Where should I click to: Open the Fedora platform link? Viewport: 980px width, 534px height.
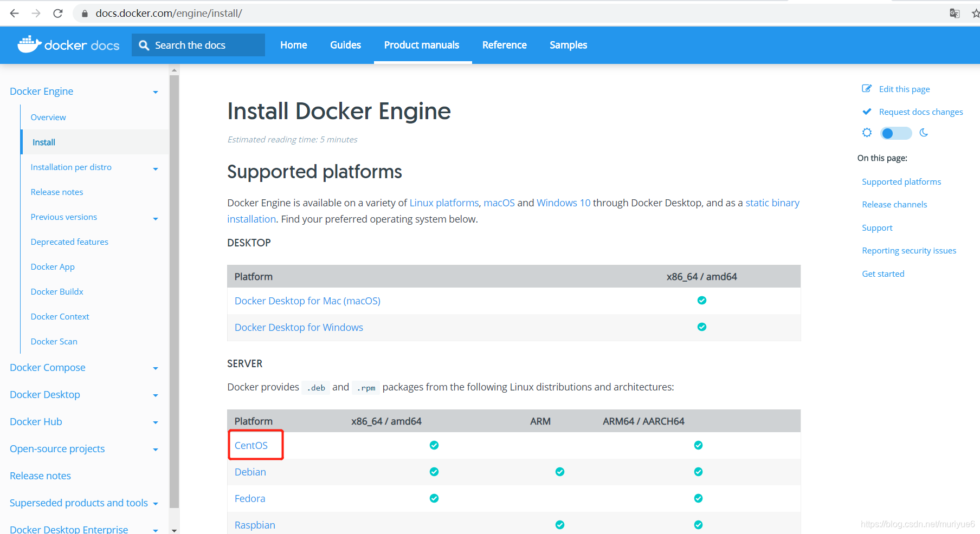pos(250,498)
